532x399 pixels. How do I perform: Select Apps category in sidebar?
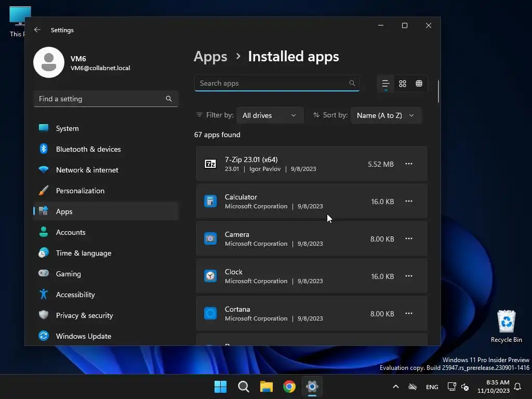pyautogui.click(x=106, y=211)
